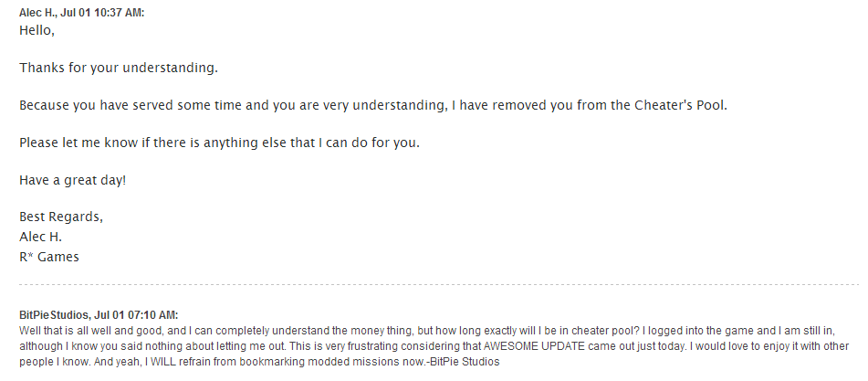The height and width of the screenshot is (381, 868).
Task: Click the sentence starting "Because you have served"
Action: pyautogui.click(x=274, y=105)
